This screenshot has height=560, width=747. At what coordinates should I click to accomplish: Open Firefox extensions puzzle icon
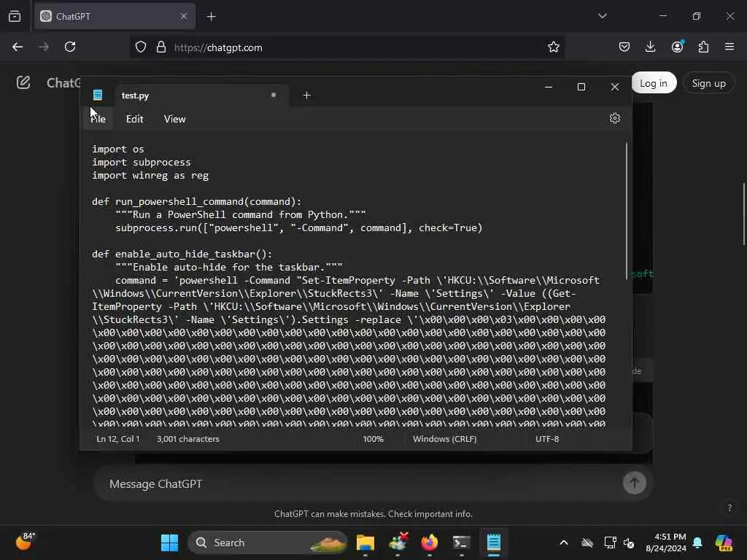(704, 47)
